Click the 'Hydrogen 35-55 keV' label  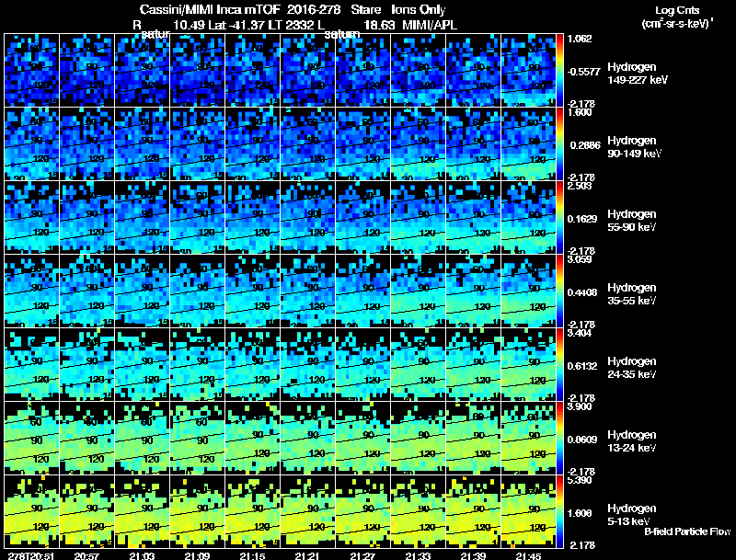click(x=632, y=294)
